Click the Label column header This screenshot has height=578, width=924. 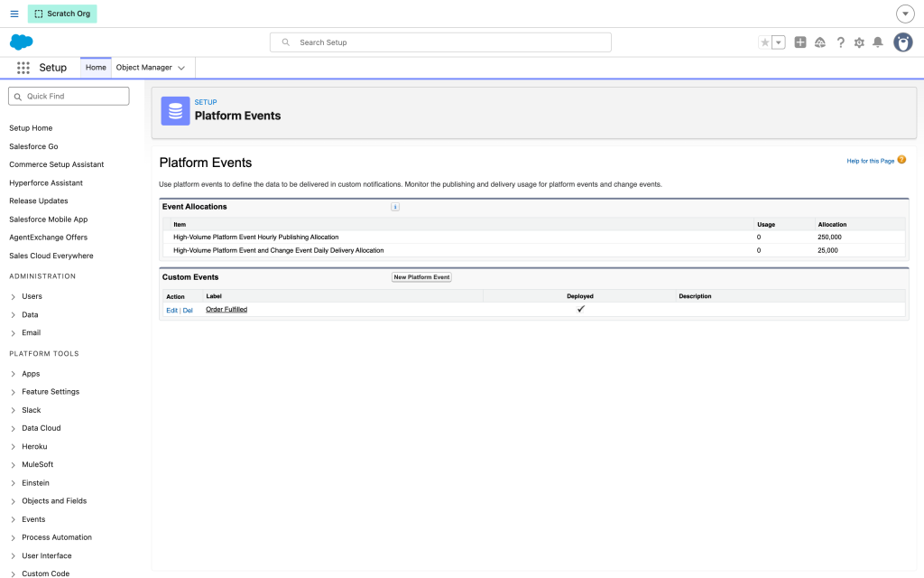[214, 296]
